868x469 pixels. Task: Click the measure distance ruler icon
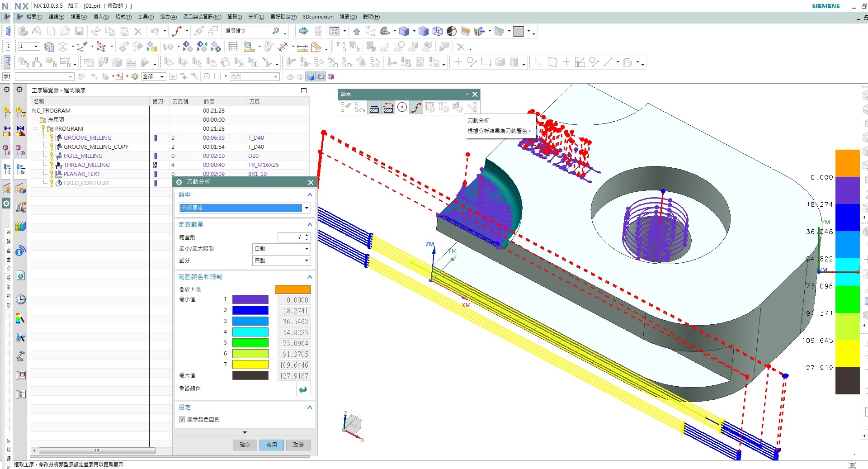pos(302,47)
